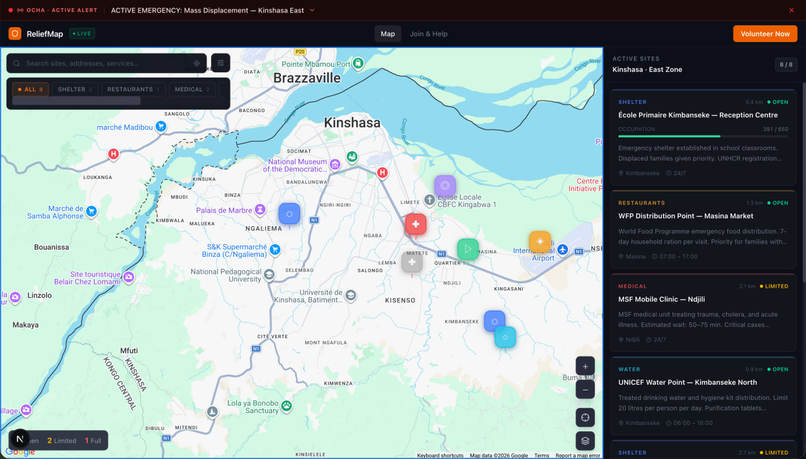Viewport: 806px width, 459px height.
Task: Click Lola ya Bonobo Sanctuary pin
Action: click(287, 406)
